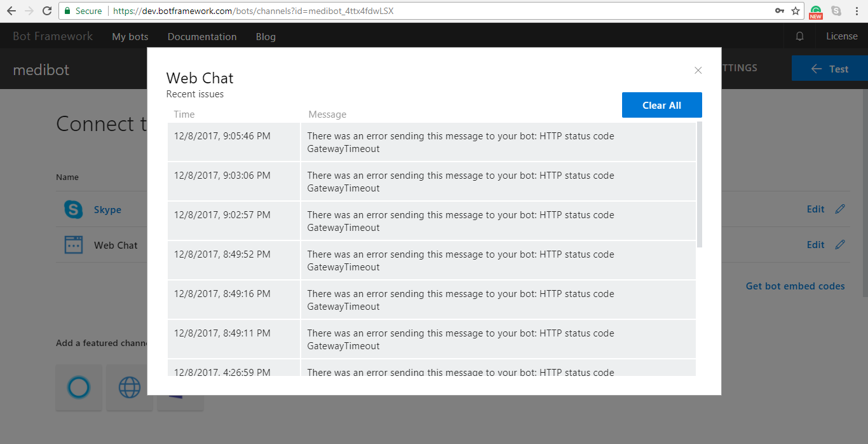Click the dialog's vertical scrollbar

coord(699,184)
